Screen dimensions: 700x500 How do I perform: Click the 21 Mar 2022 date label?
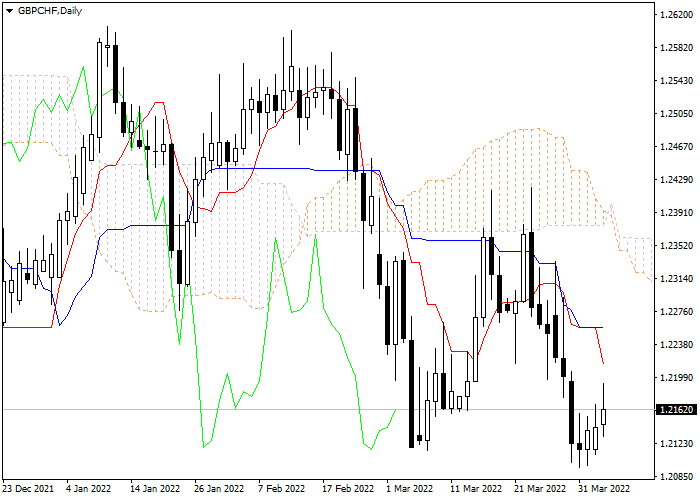click(540, 488)
